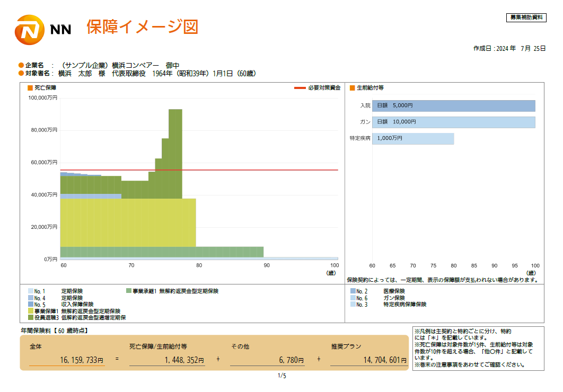Click the orange bullet before 企業名

[21, 65]
